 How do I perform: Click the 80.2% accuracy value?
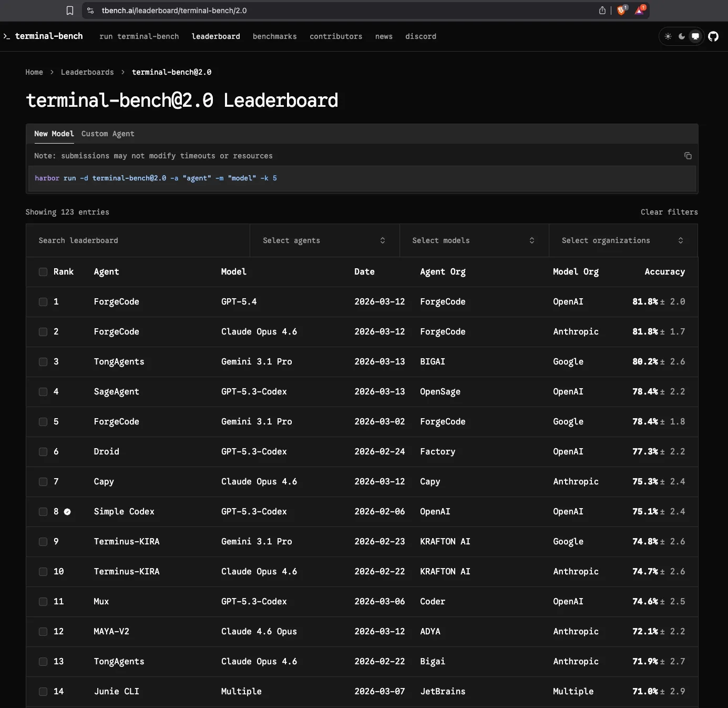(x=645, y=362)
